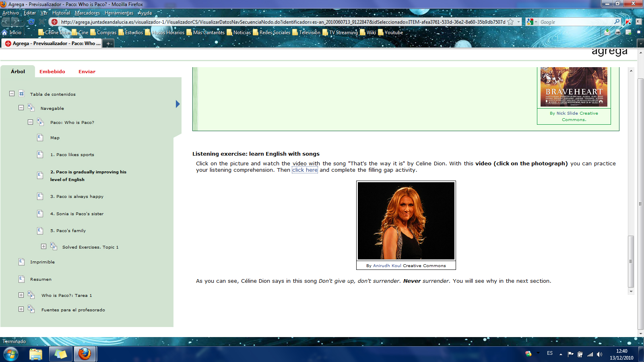This screenshot has width=644, height=362.
Task: Expand Solved Exercises. Topic 1 node
Action: pyautogui.click(x=43, y=247)
